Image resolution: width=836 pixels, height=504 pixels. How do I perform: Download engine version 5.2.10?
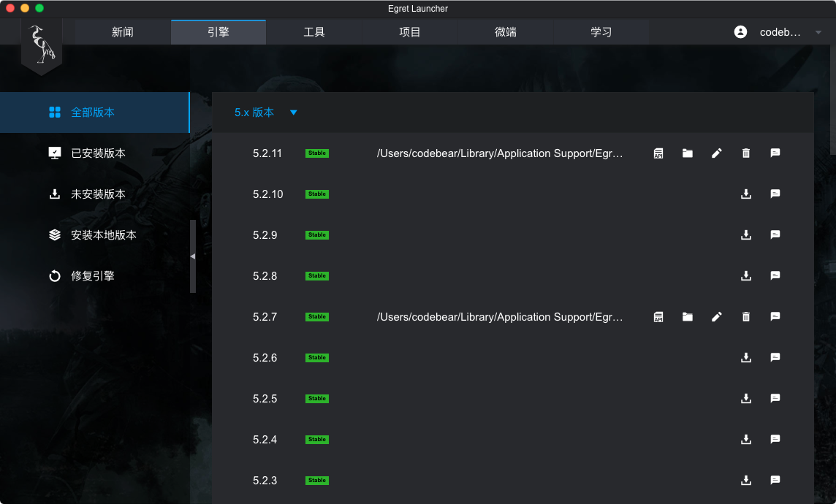tap(746, 194)
